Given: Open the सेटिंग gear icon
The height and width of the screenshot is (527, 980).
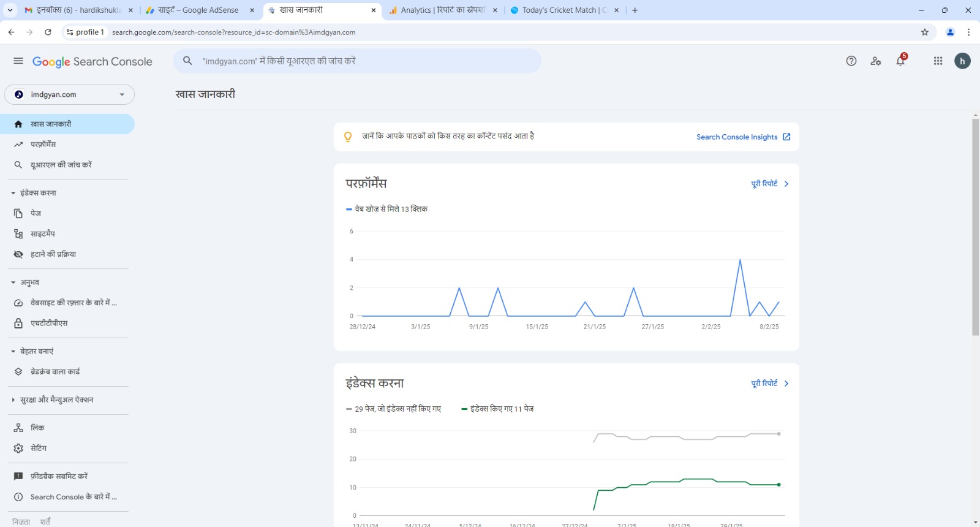Looking at the screenshot, I should tap(18, 448).
